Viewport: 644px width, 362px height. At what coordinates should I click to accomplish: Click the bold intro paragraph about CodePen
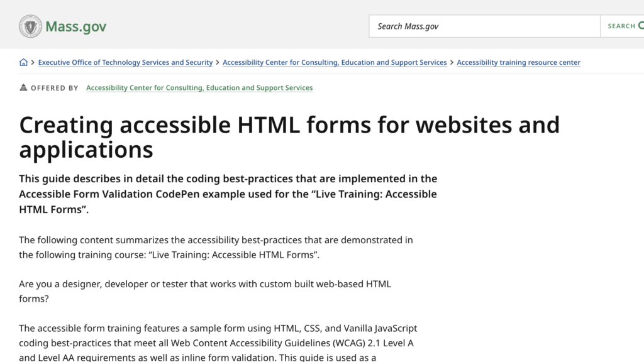coord(228,194)
